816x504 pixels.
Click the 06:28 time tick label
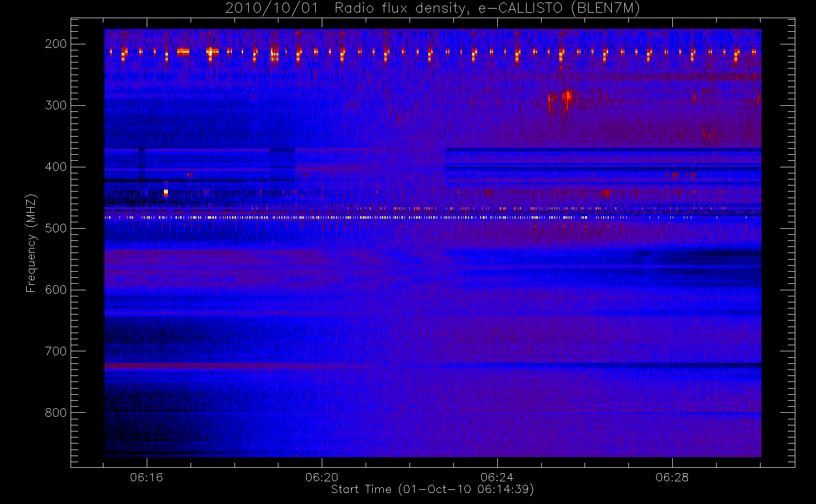[672, 477]
